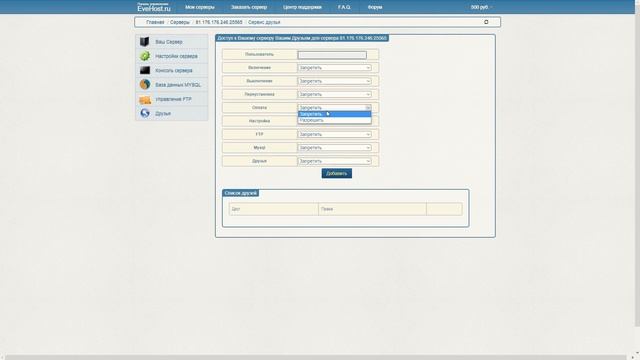Open the Ваш Сервер sidebar icon
The image size is (640, 360).
(144, 42)
